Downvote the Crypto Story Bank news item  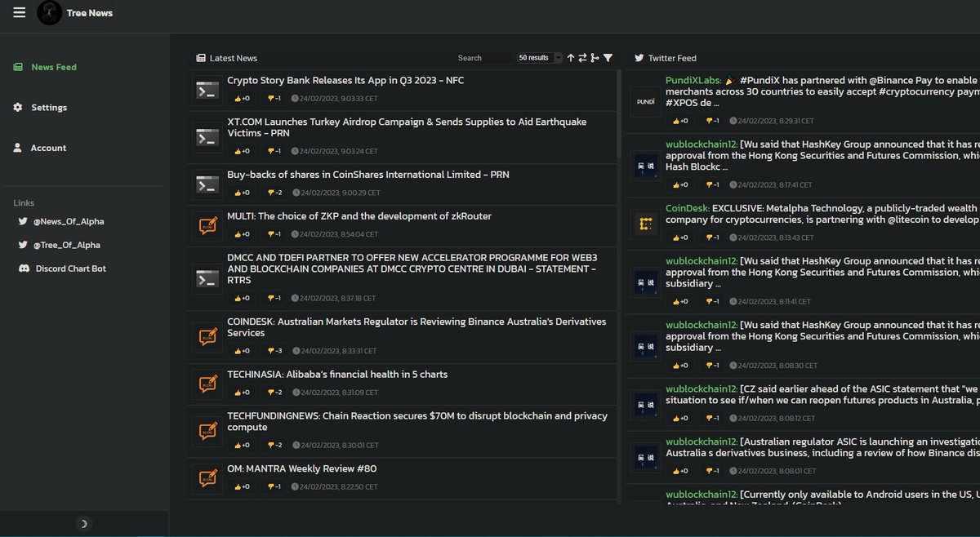pyautogui.click(x=274, y=98)
